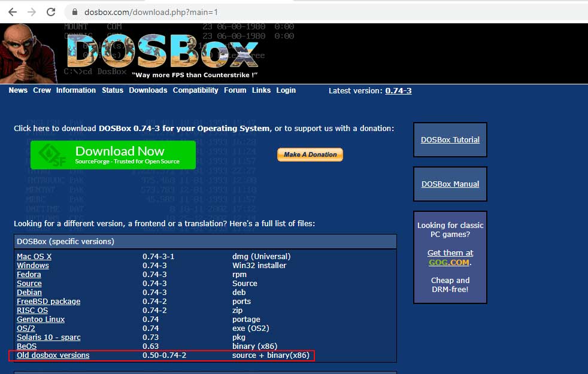Open the Status menu item
Viewport: 588px width, 374px height.
(113, 90)
